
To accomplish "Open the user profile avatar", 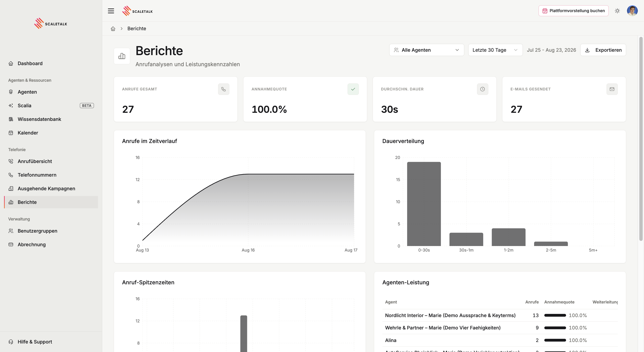I will [632, 11].
